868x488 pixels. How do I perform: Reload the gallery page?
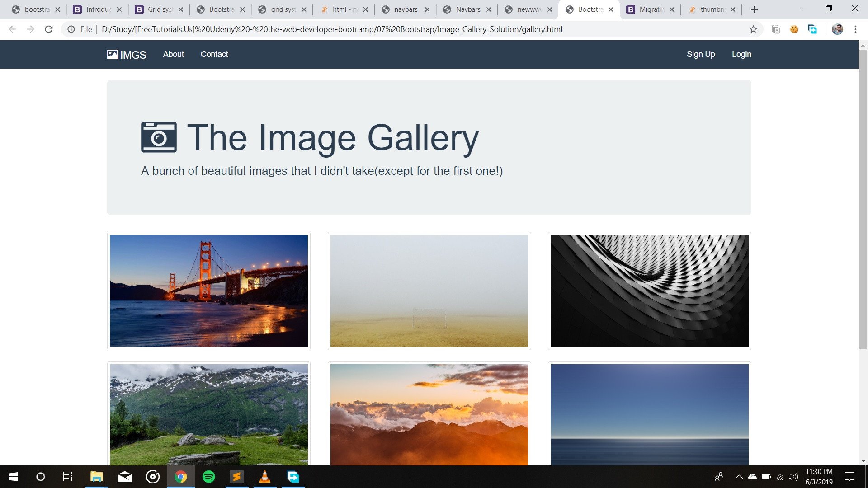point(49,29)
